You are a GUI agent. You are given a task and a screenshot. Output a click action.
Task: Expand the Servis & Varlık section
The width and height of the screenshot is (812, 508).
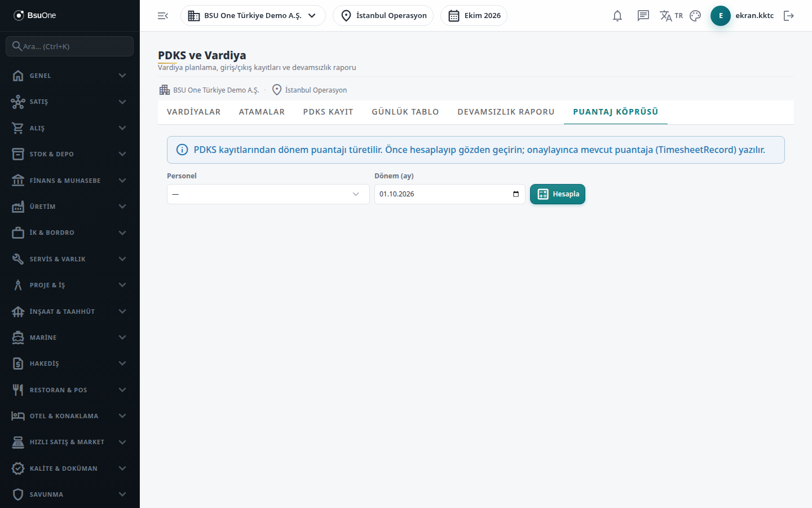70,259
